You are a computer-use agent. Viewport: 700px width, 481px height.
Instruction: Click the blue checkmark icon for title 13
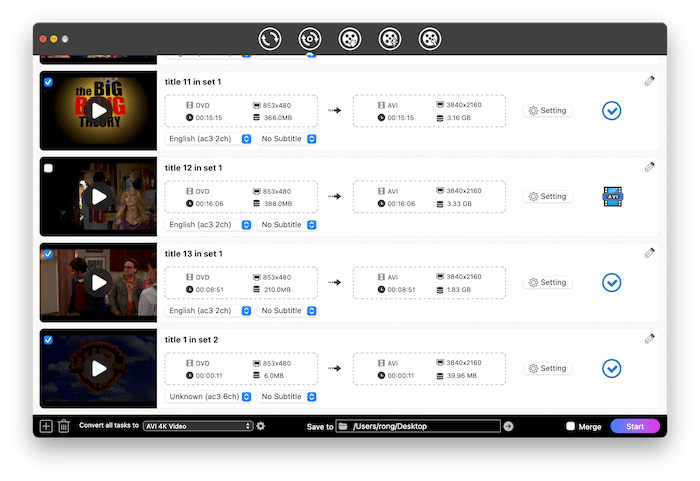coord(612,283)
